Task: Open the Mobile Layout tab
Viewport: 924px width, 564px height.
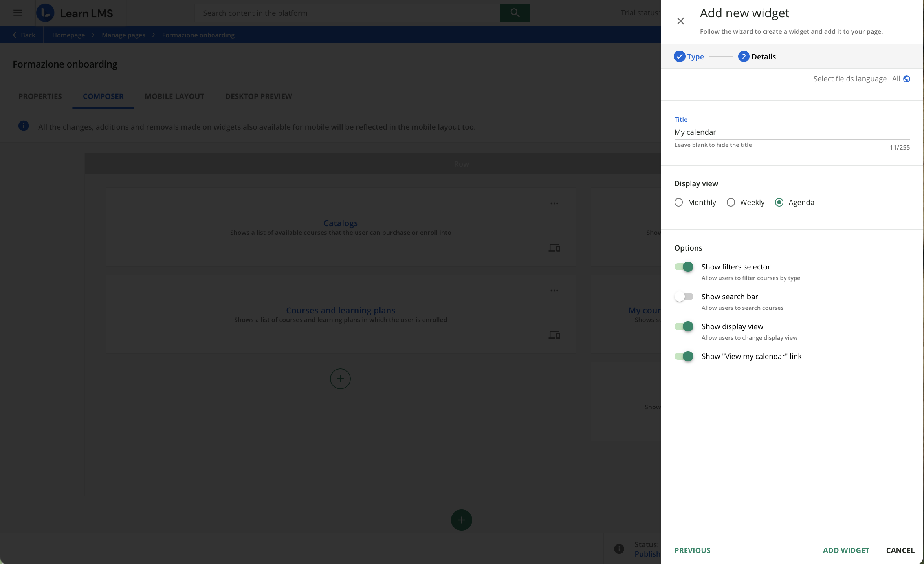Action: coord(174,96)
